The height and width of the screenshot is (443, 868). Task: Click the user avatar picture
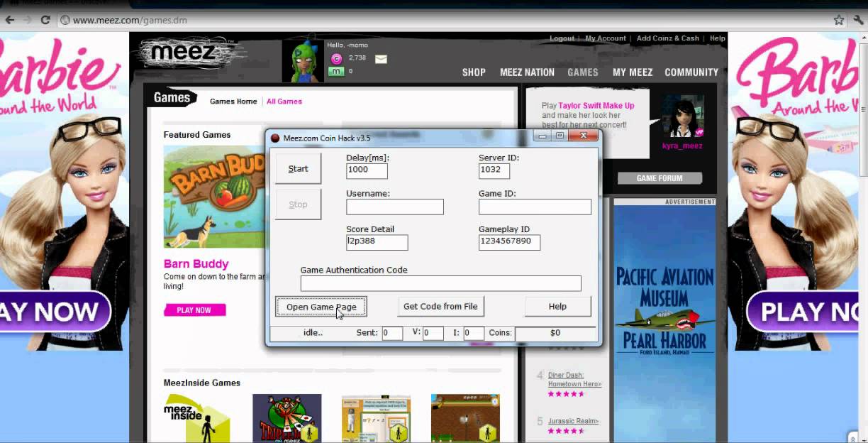[x=303, y=61]
